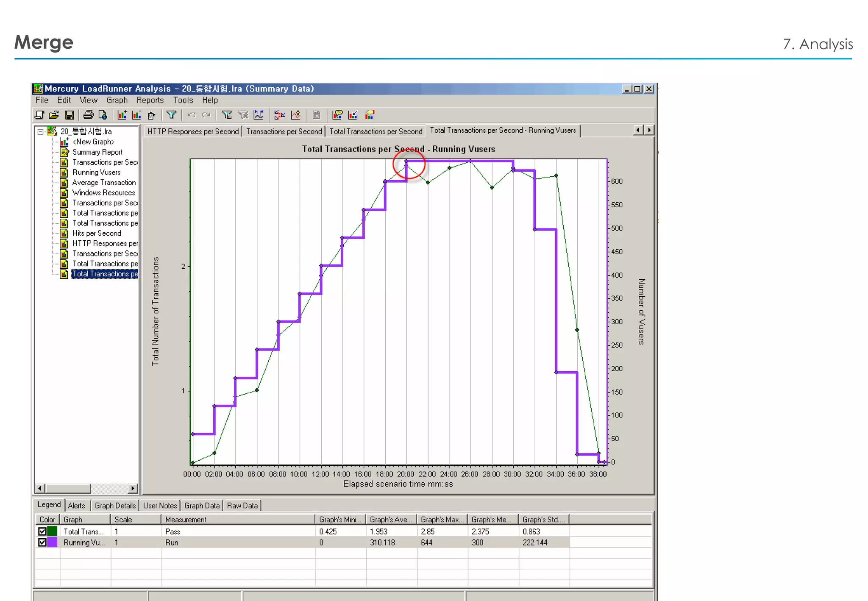868x601 pixels.
Task: Select the Legend tab
Action: tap(49, 505)
